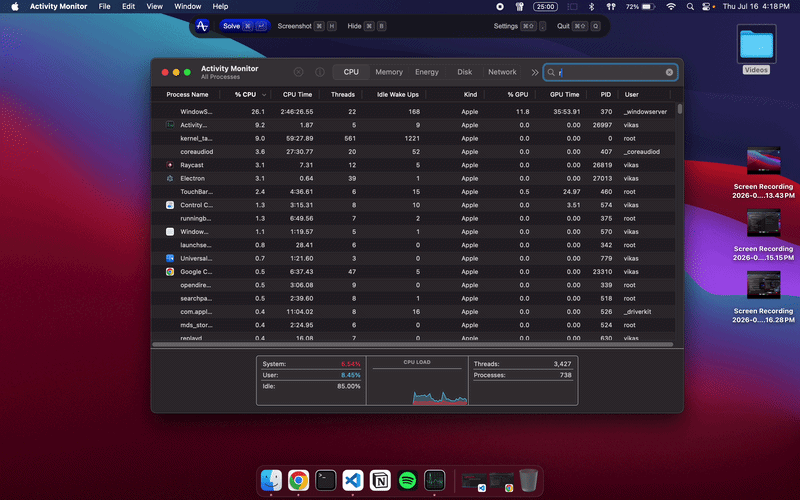Screen dimensions: 800x500
Task: Switch to the Memory tab
Action: click(x=389, y=72)
